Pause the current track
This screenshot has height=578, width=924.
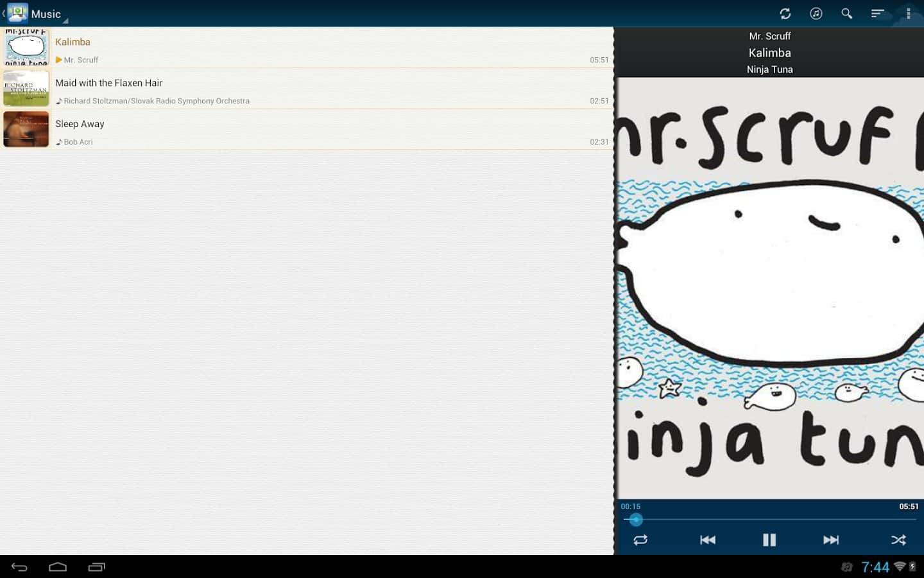(x=769, y=540)
